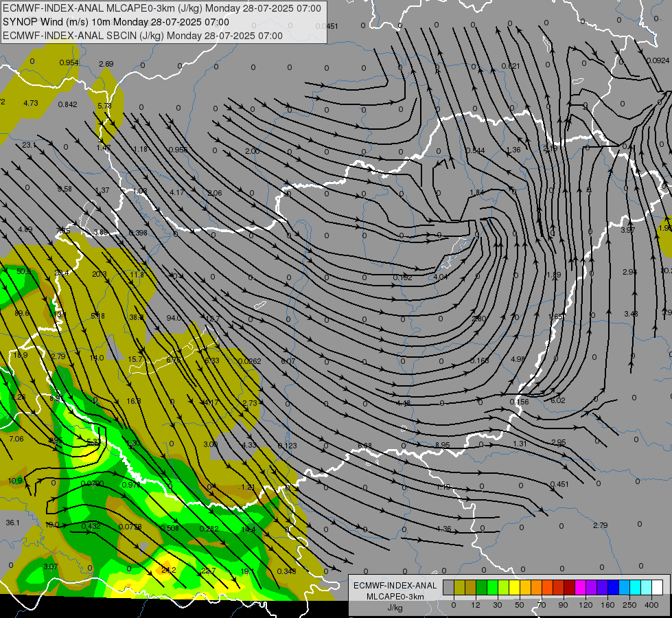This screenshot has height=618, width=672.
Task: Pick the magenta swatch in the color scale
Action: [x=580, y=588]
